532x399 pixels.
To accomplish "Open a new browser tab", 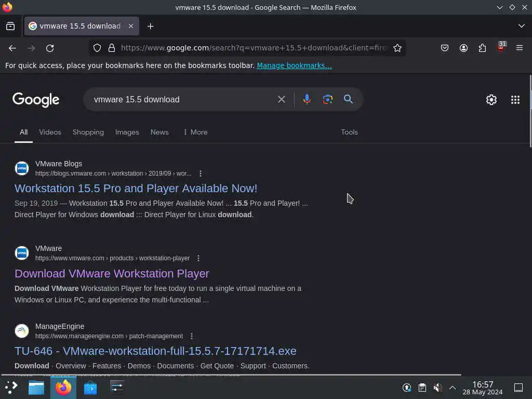I will [150, 26].
